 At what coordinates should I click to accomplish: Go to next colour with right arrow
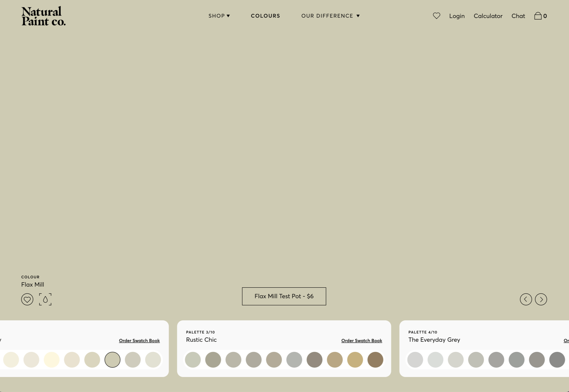(541, 299)
